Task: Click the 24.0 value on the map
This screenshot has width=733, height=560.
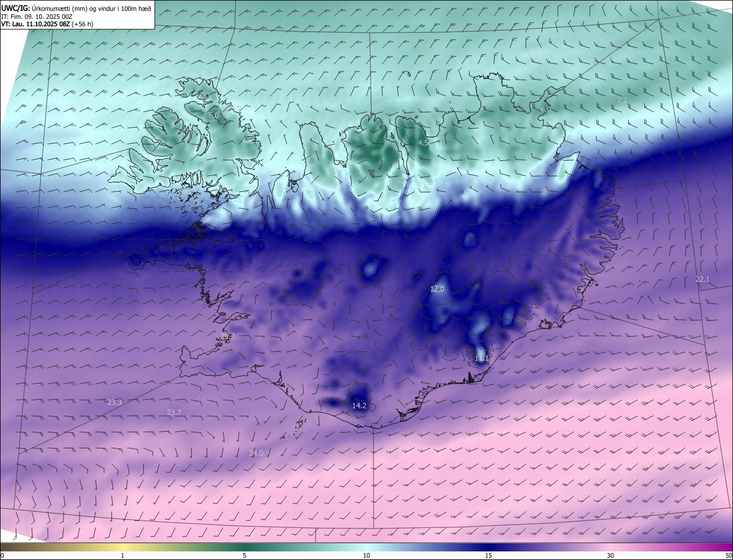Action: pyautogui.click(x=256, y=453)
